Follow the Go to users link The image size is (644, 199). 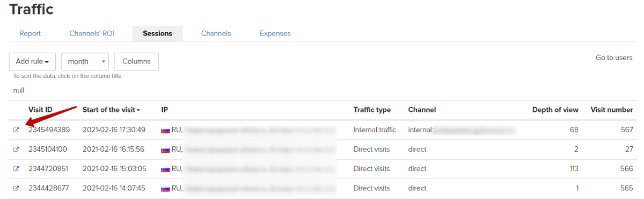(x=614, y=58)
